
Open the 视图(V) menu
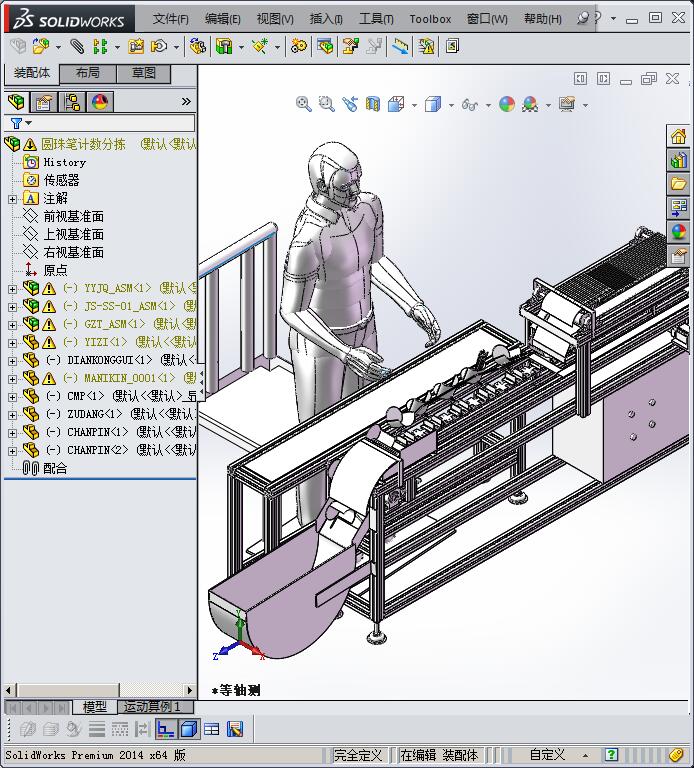(275, 19)
